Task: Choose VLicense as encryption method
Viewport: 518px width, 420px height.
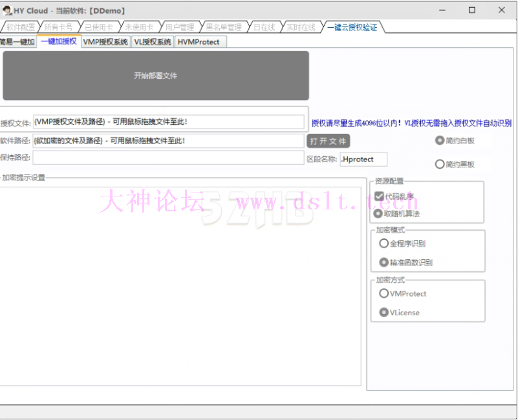Action: pos(384,313)
